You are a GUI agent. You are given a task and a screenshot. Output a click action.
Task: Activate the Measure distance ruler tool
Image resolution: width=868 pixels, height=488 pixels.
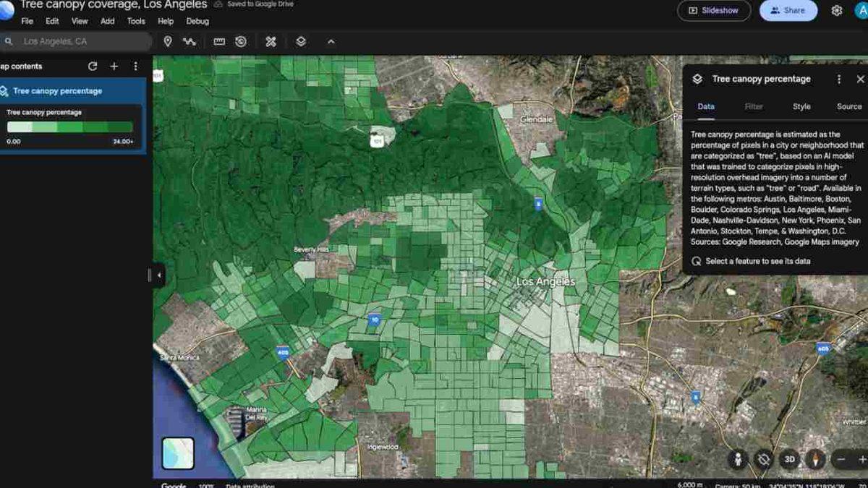pyautogui.click(x=219, y=42)
